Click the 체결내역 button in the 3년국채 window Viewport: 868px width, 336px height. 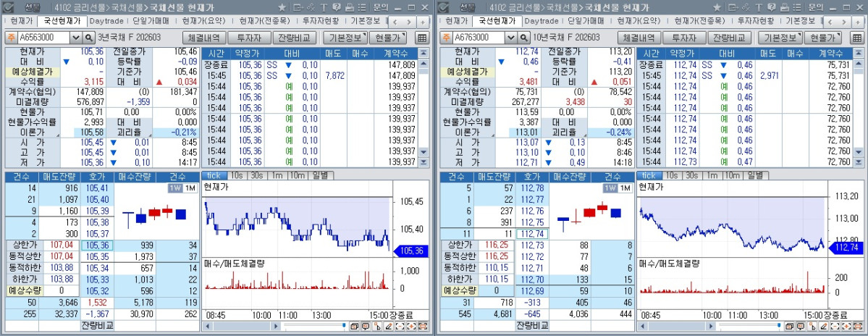[204, 38]
